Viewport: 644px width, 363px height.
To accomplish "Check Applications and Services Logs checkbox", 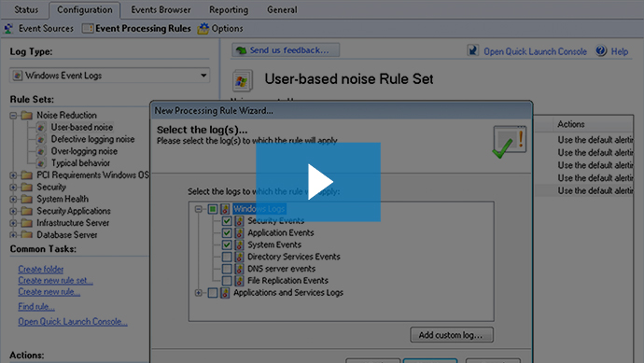I will tap(213, 293).
